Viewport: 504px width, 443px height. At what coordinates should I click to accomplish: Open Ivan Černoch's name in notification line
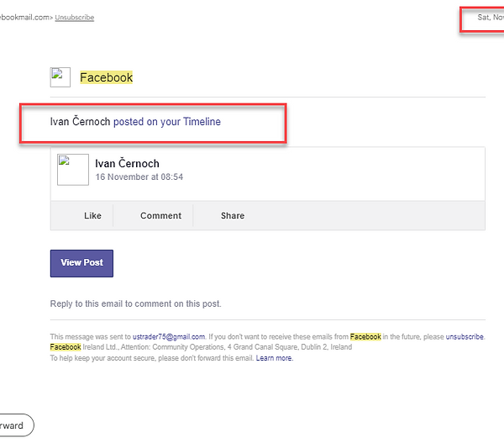pos(80,122)
